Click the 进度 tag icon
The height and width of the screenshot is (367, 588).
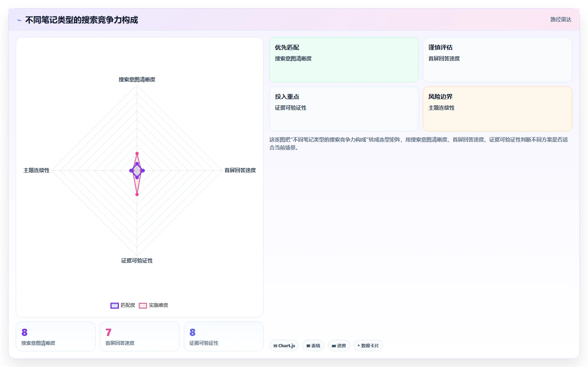pyautogui.click(x=334, y=346)
